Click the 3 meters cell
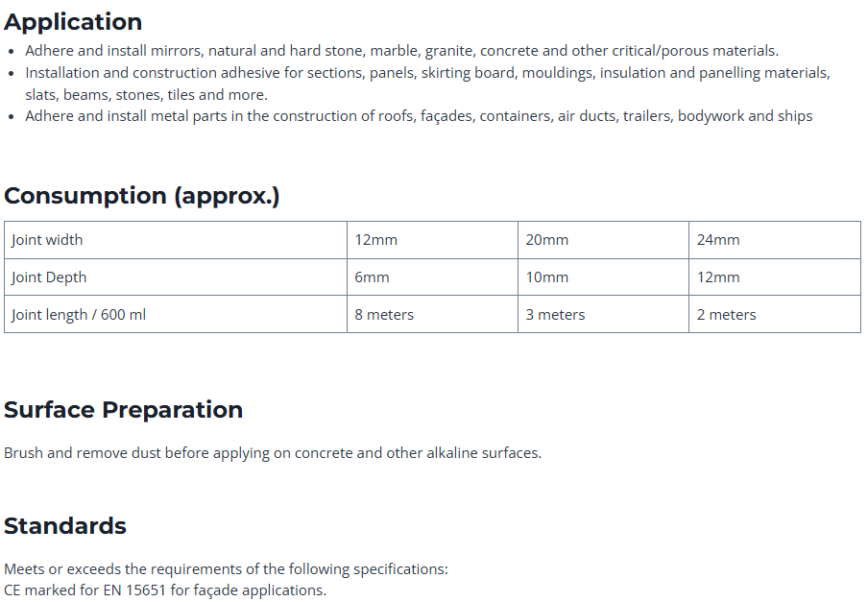The height and width of the screenshot is (602, 868). click(555, 315)
